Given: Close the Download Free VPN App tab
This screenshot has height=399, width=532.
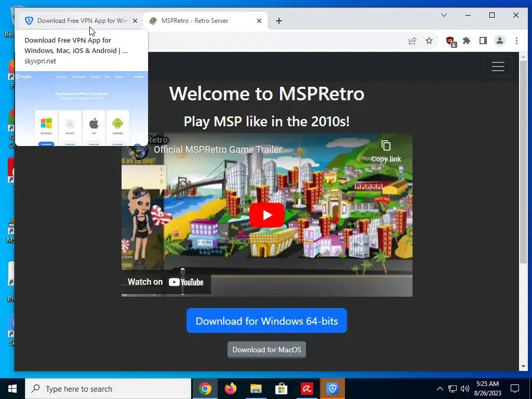Looking at the screenshot, I should click(x=135, y=21).
